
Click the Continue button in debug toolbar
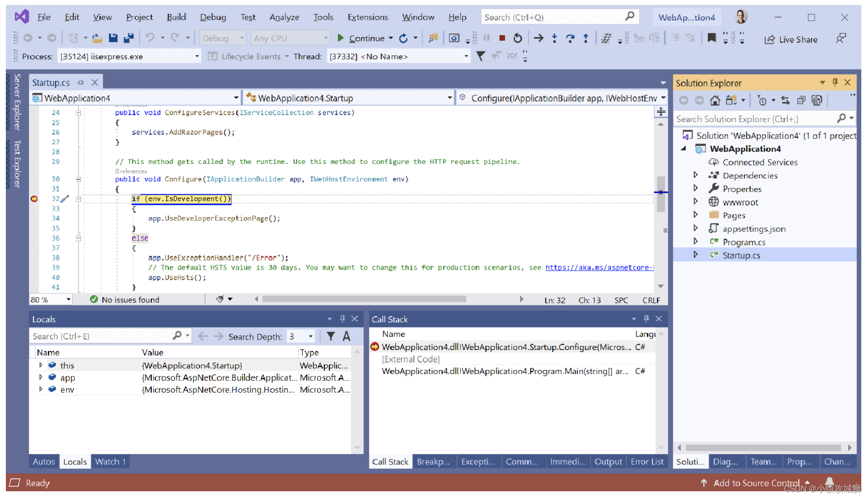pos(361,38)
